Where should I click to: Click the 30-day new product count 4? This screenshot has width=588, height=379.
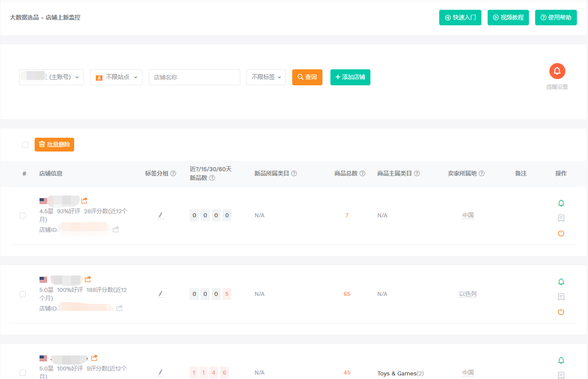coord(214,373)
